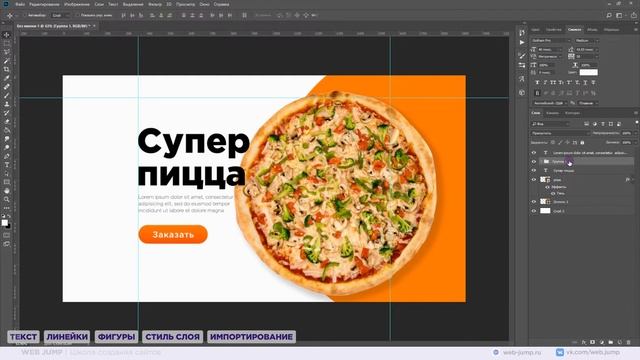This screenshot has width=640, height=360.
Task: Create a new group folder icon
Action: [x=611, y=342]
